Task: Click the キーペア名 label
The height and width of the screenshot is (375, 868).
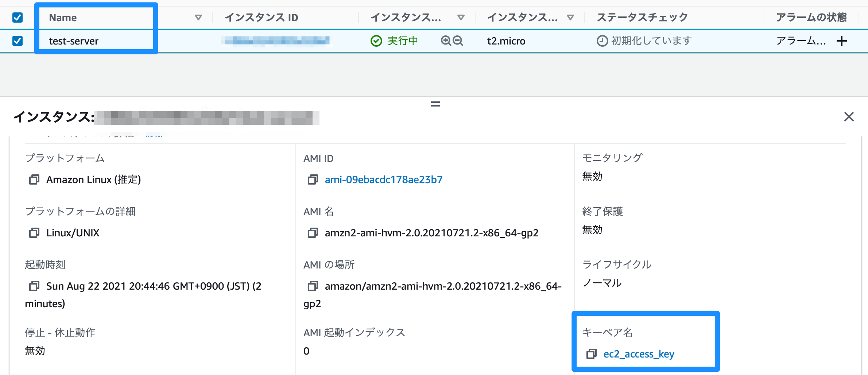Action: [608, 332]
